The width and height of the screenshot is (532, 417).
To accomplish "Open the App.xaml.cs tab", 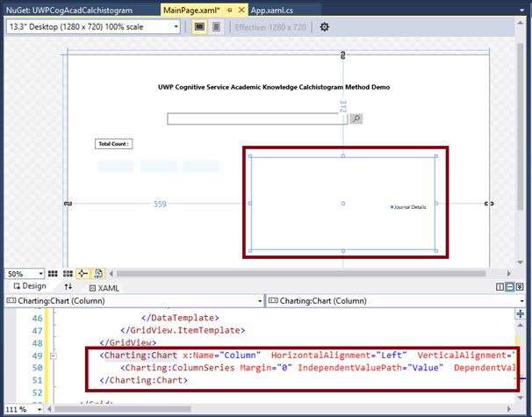I will 272,11.
